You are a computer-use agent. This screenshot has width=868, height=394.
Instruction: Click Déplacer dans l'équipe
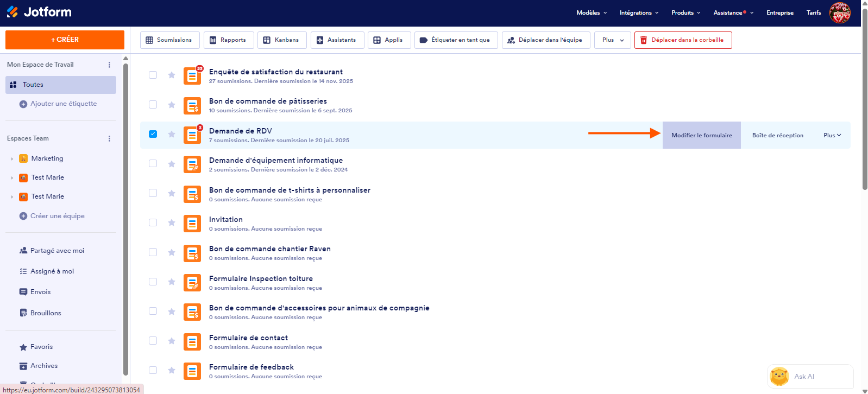[x=546, y=40]
